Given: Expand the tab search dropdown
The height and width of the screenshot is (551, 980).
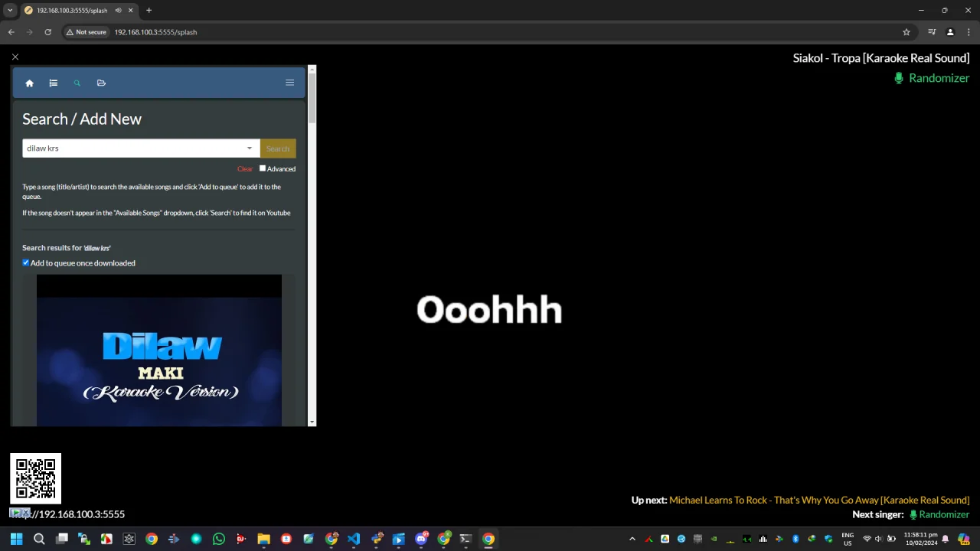Looking at the screenshot, I should [x=10, y=11].
